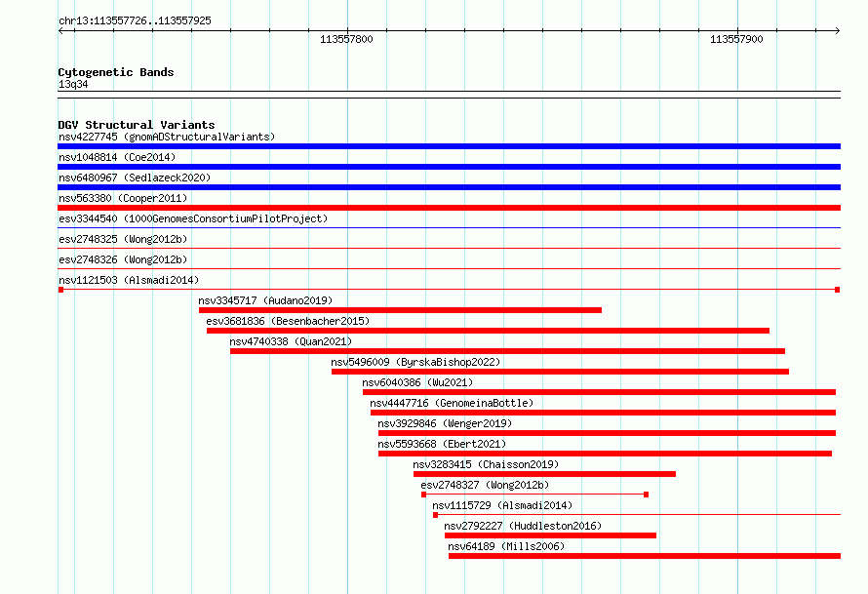Select the 13q34 band label
The image size is (868, 594).
73,84
